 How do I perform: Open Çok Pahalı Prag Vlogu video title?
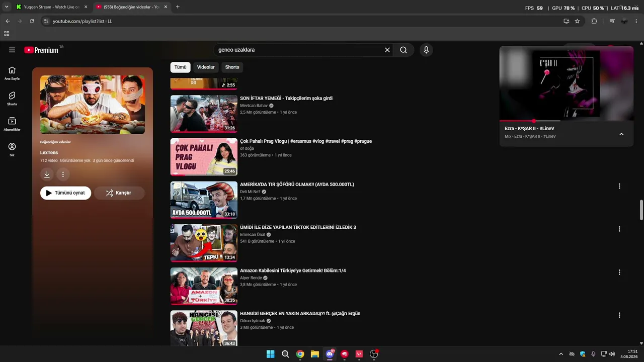click(306, 141)
